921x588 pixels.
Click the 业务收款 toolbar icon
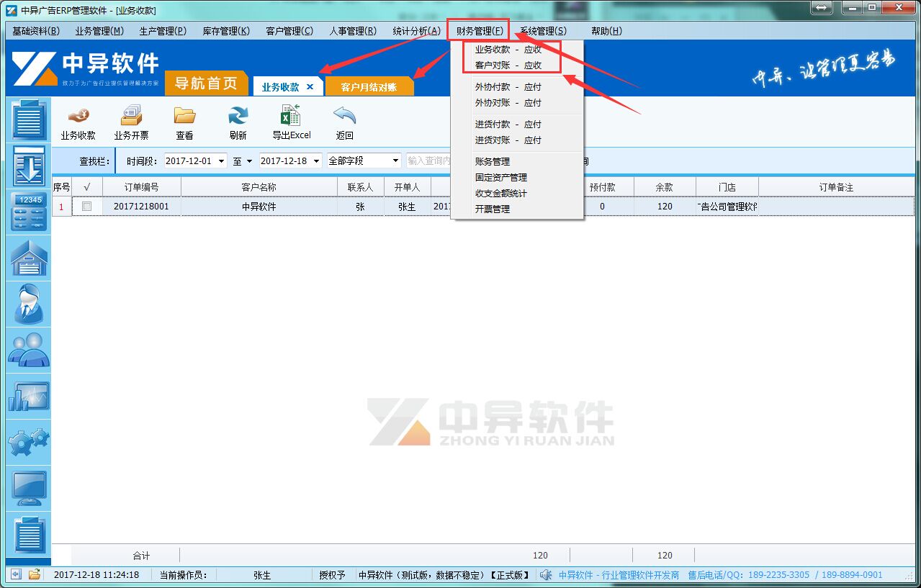(78, 115)
